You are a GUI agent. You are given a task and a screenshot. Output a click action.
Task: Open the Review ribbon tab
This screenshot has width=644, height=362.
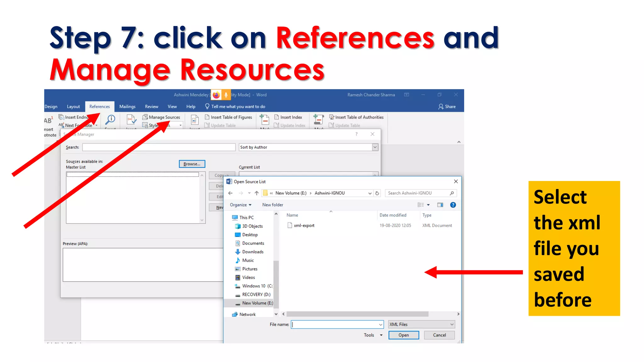[152, 107]
